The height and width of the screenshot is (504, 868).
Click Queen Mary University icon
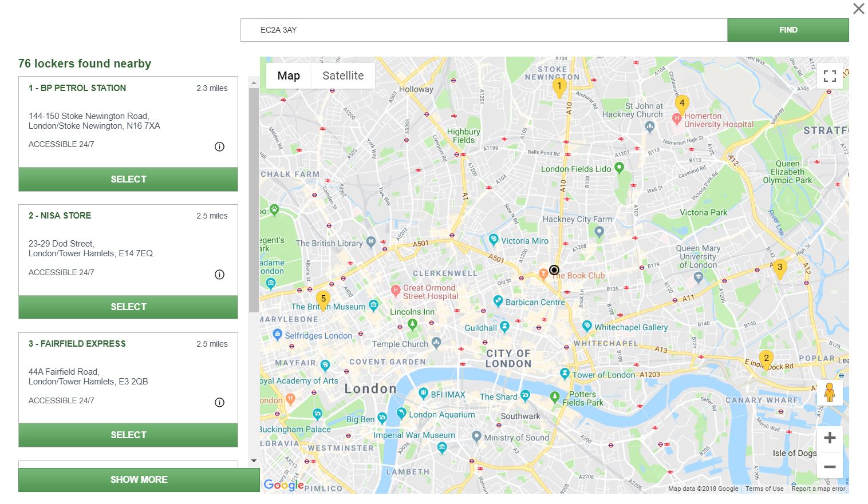pyautogui.click(x=698, y=277)
